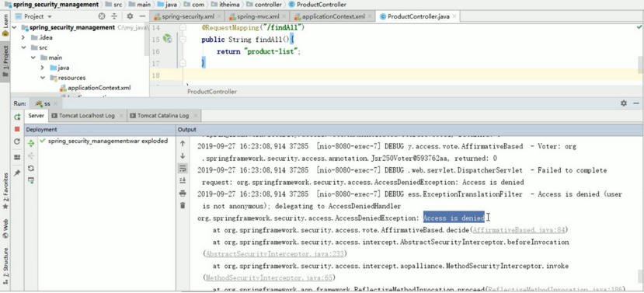The image size is (644, 293).
Task: Close the ss run tab
Action: (x=55, y=104)
